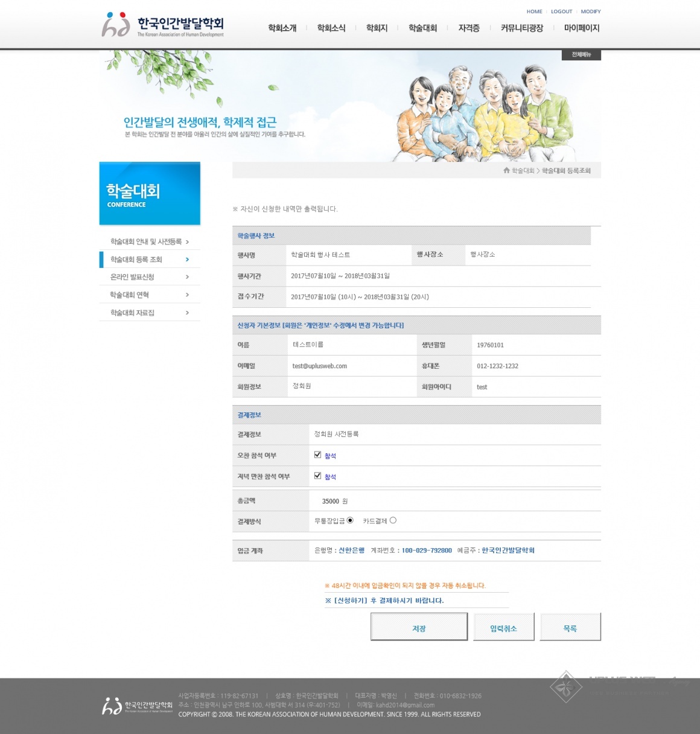The width and height of the screenshot is (700, 734).
Task: Expand the 학술대회 자료집 sidebar chevron
Action: click(187, 312)
